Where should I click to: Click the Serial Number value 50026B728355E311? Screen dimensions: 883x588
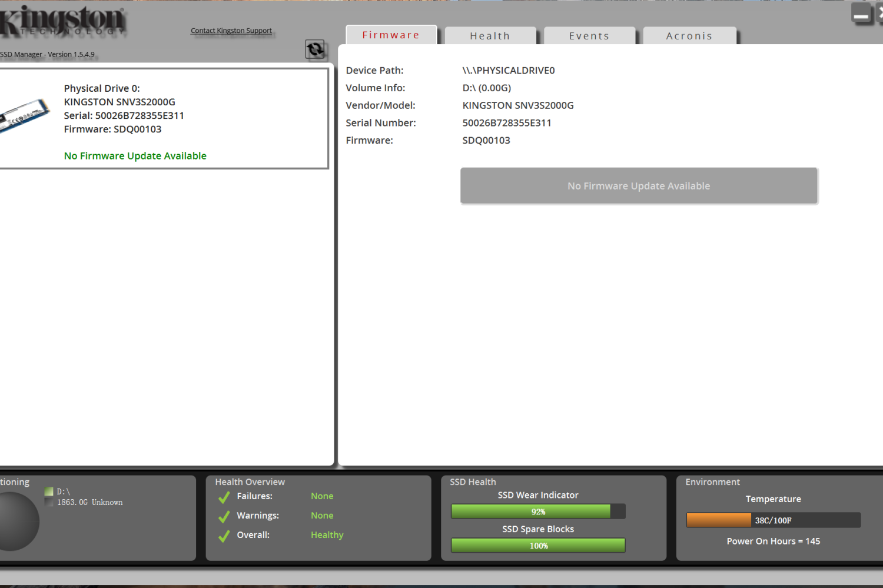pyautogui.click(x=507, y=123)
